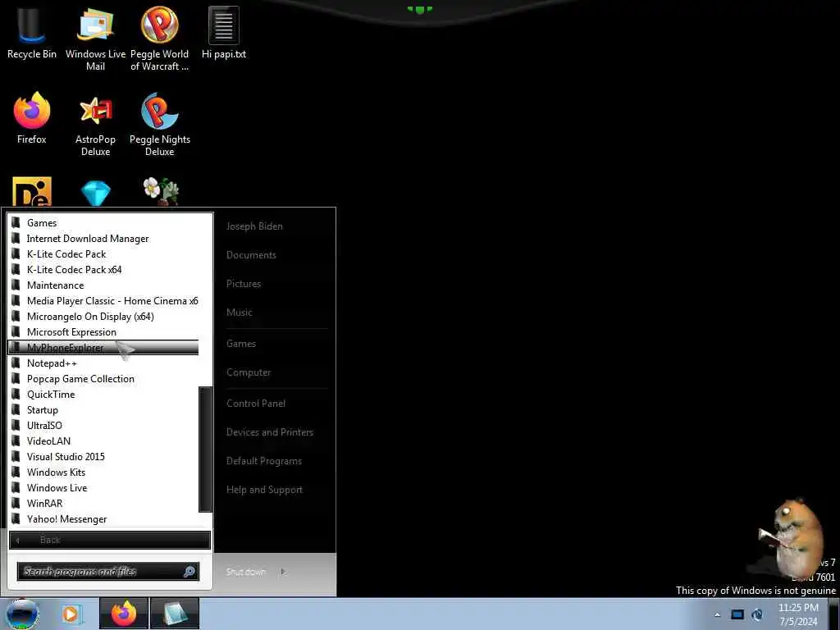
Task: Expand the VideoLAN folder
Action: pyautogui.click(x=103, y=441)
